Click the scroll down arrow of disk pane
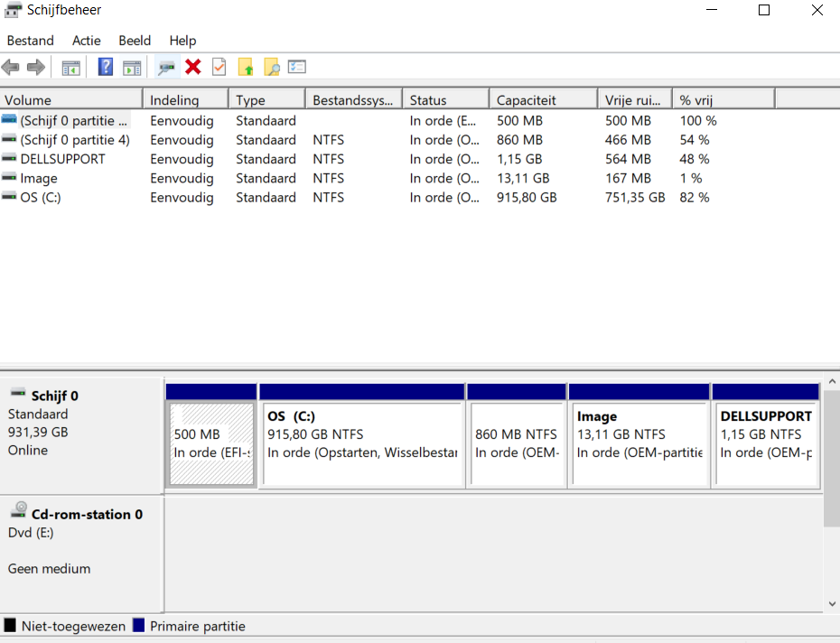840x643 pixels. pyautogui.click(x=832, y=603)
